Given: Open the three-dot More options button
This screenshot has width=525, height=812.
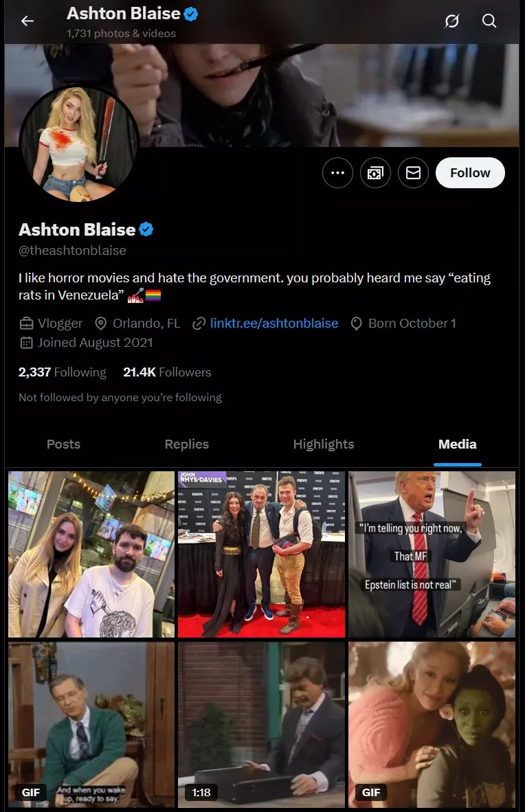Looking at the screenshot, I should point(337,173).
